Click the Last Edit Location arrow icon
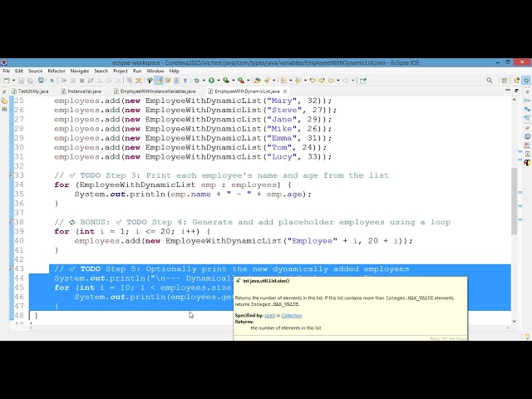The width and height of the screenshot is (532, 399). (313, 81)
